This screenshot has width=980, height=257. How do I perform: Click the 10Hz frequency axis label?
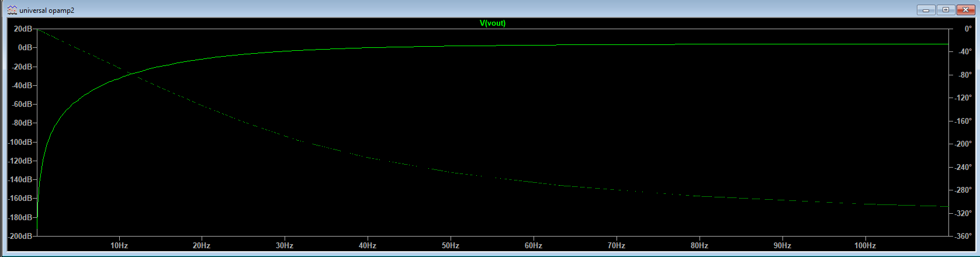tap(119, 246)
